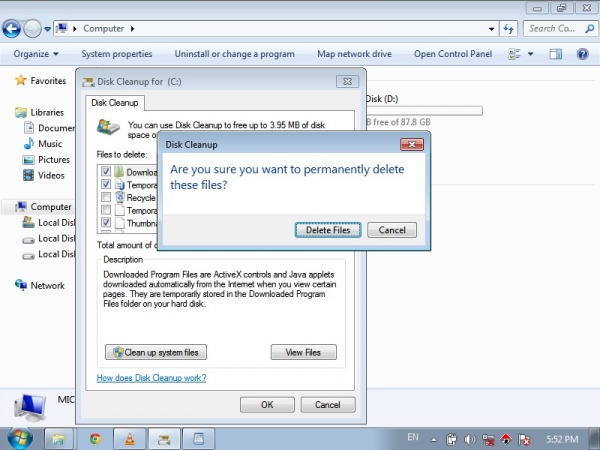The height and width of the screenshot is (450, 600).
Task: Open Explorer help question mark icon
Action: coord(582,54)
